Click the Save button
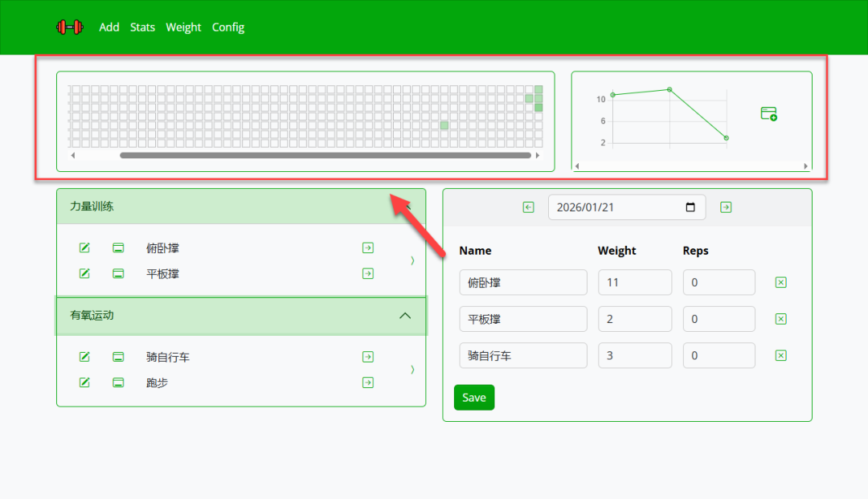The width and height of the screenshot is (868, 499). [474, 398]
